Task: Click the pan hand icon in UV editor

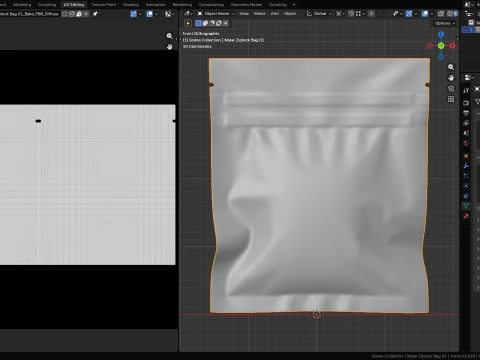Action: point(169,47)
